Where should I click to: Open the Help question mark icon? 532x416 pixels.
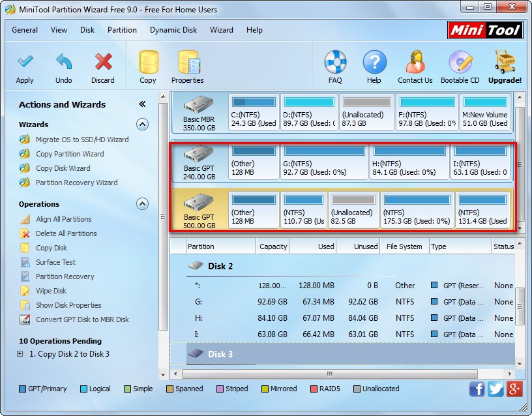click(x=374, y=62)
